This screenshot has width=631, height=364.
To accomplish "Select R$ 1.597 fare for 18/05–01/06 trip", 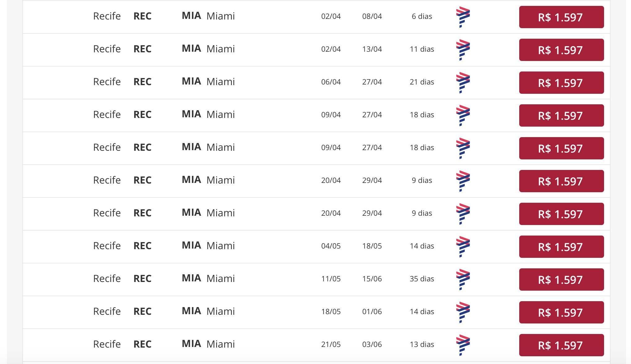I will tap(561, 312).
